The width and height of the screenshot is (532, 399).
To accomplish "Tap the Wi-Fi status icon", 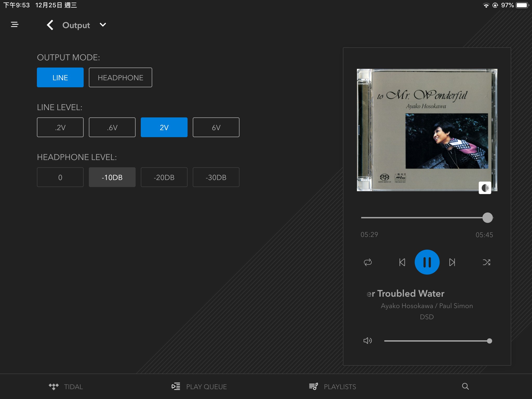I will pos(486,5).
